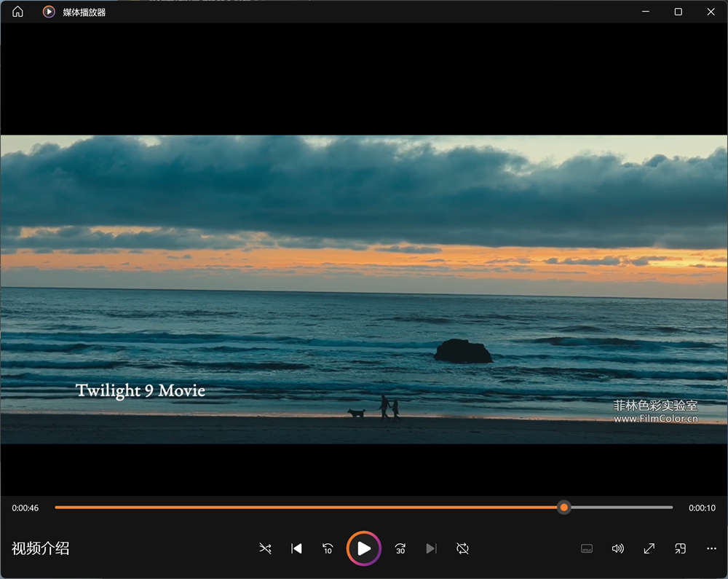Click the Home icon in title bar
The image size is (728, 579).
17,12
